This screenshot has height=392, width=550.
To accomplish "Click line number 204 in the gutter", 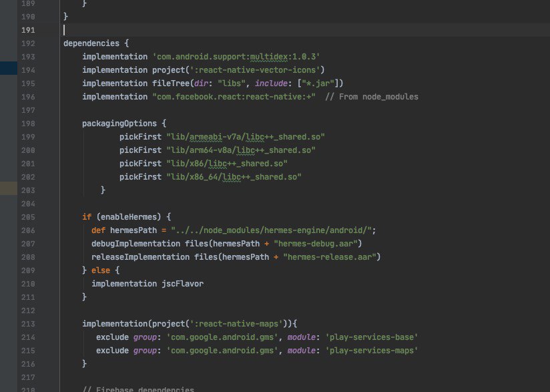I will point(28,204).
